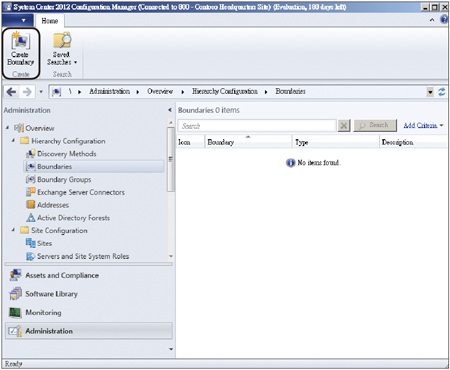
Task: Collapse the Overview tree node arrow
Action: coord(7,128)
